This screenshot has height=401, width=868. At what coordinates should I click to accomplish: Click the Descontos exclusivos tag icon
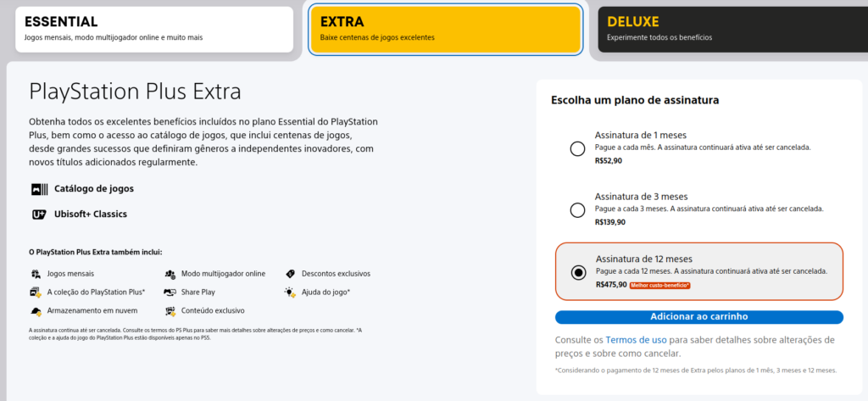[x=290, y=274]
